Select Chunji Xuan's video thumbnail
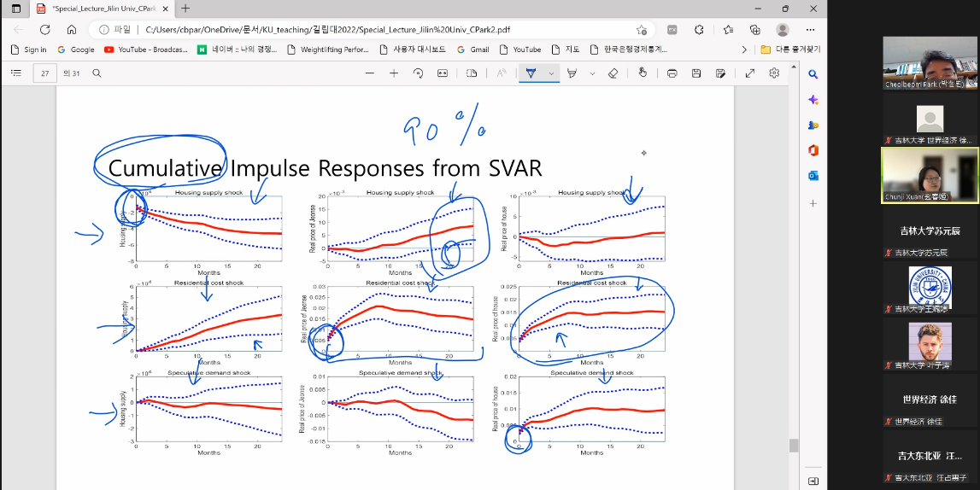The image size is (980, 490). click(x=930, y=174)
